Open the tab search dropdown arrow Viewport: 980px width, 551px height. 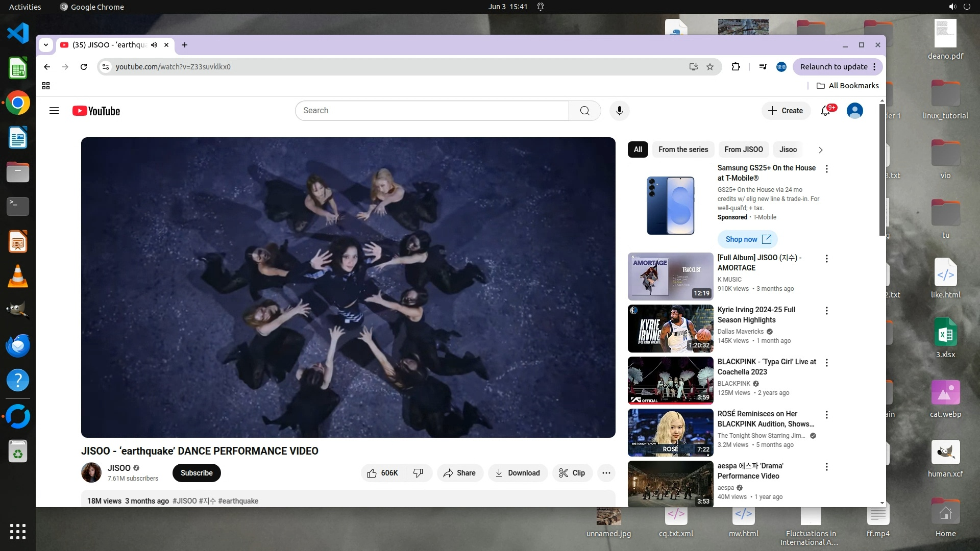pyautogui.click(x=46, y=45)
